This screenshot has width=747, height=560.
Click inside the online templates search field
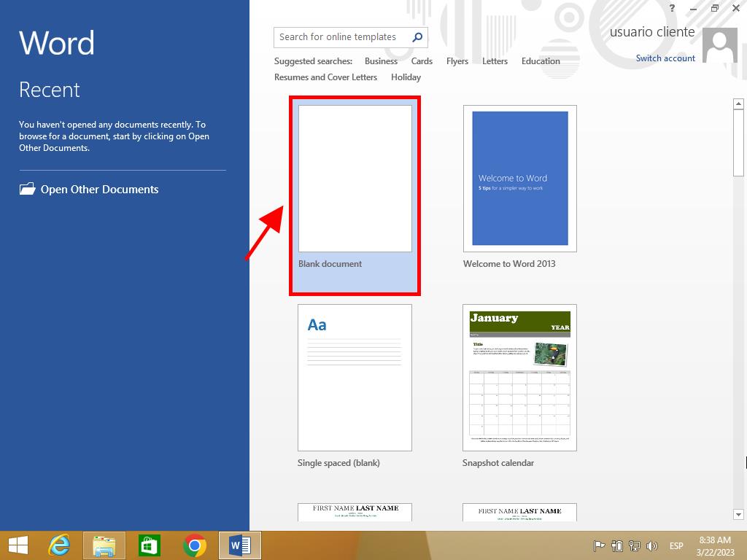tap(339, 37)
